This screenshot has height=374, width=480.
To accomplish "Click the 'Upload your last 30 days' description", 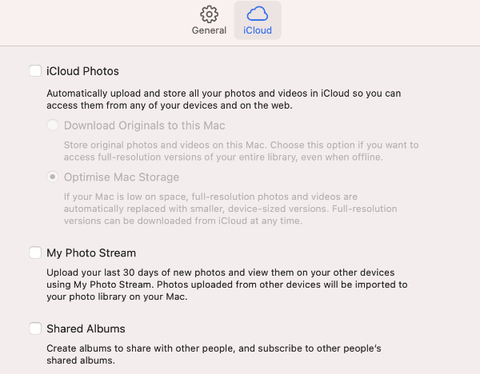I will (x=227, y=284).
